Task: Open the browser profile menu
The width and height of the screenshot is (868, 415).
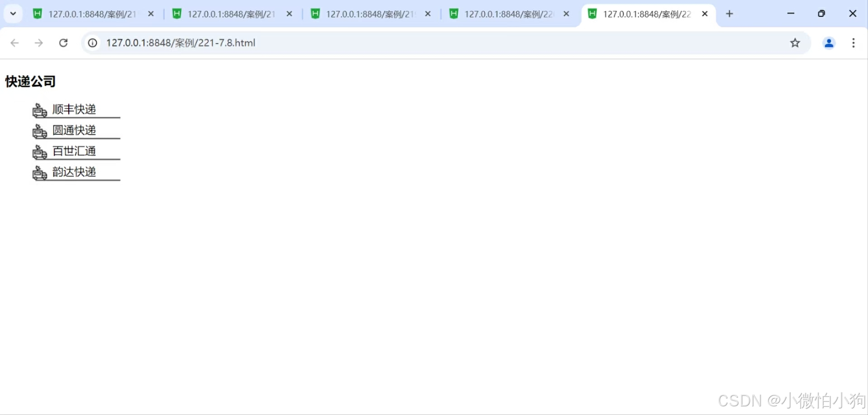Action: (829, 43)
